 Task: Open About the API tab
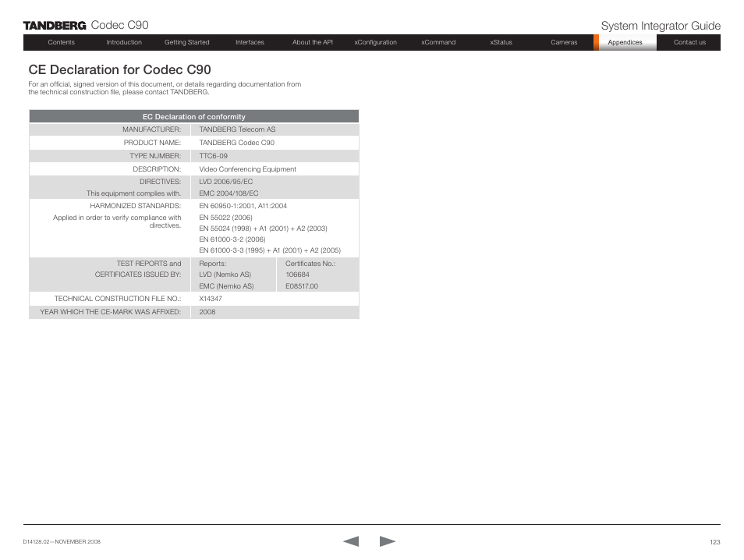[x=312, y=42]
